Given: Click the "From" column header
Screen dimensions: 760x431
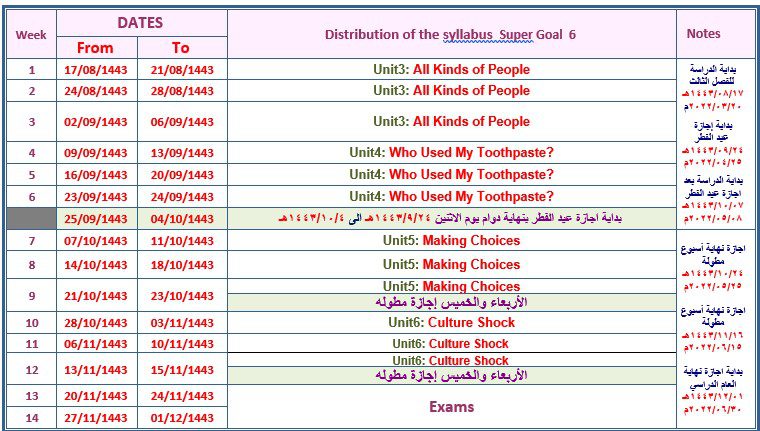Looking at the screenshot, I should click(x=97, y=48).
